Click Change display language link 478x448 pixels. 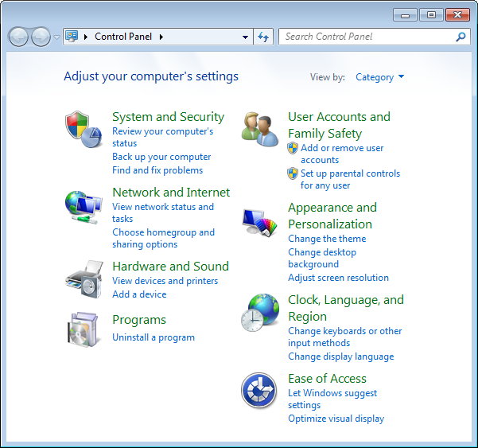341,356
